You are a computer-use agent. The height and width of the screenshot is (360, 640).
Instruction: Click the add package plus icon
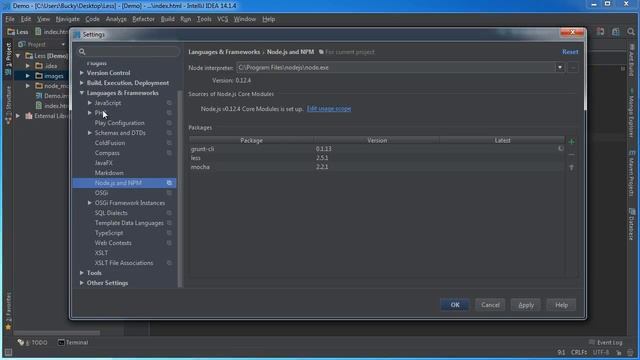(x=571, y=142)
